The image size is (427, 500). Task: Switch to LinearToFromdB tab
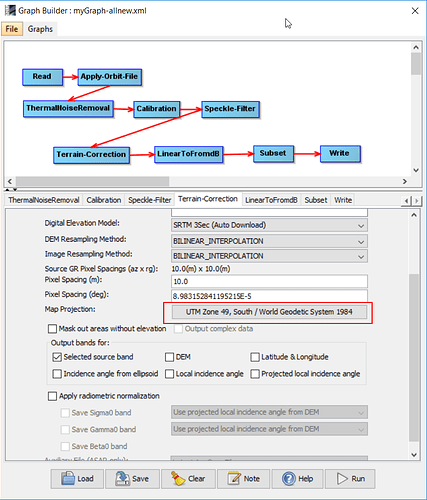pyautogui.click(x=271, y=200)
